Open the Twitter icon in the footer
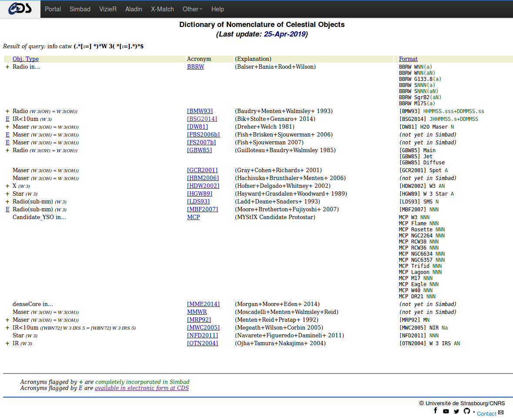The image size is (513, 420). (456, 411)
